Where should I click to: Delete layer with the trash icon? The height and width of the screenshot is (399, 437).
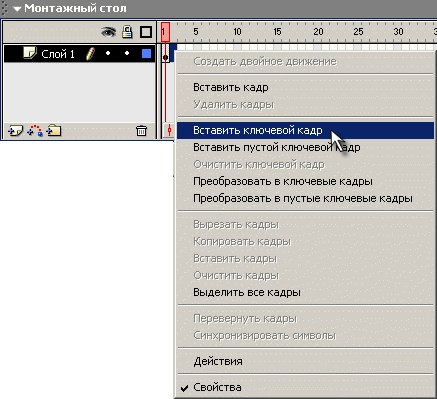(141, 131)
